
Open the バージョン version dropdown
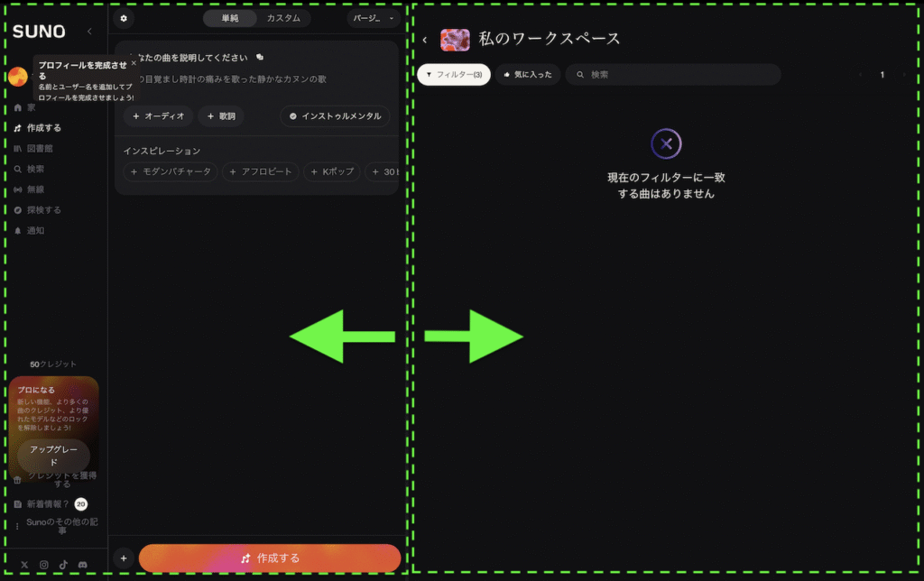click(x=372, y=18)
